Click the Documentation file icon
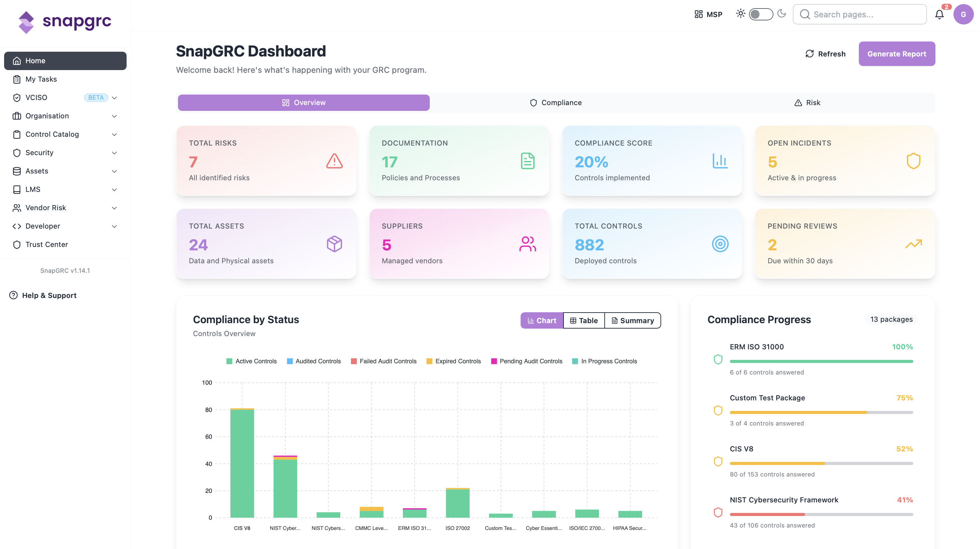Image resolution: width=980 pixels, height=549 pixels. click(x=527, y=161)
